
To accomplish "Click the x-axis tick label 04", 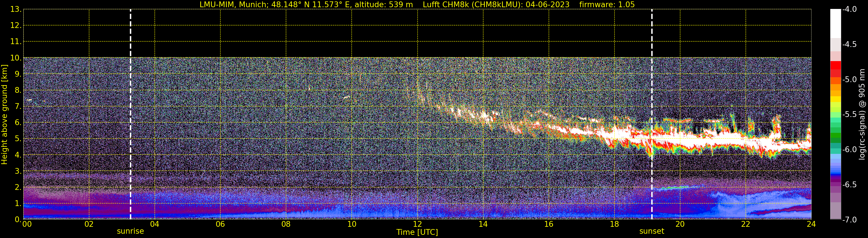I will (x=155, y=224).
